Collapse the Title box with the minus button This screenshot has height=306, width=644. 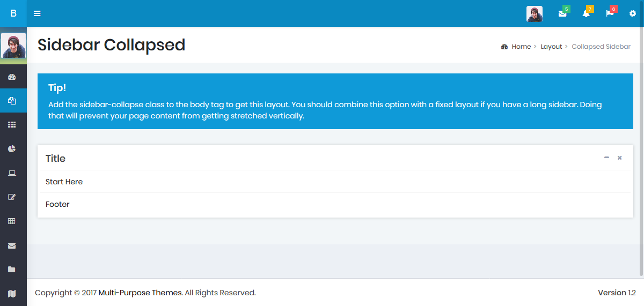[606, 158]
